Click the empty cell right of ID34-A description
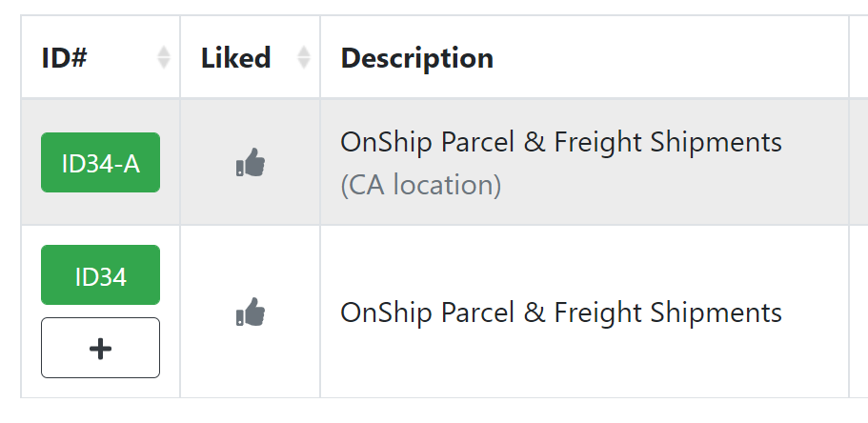868x423 pixels. coord(858,162)
